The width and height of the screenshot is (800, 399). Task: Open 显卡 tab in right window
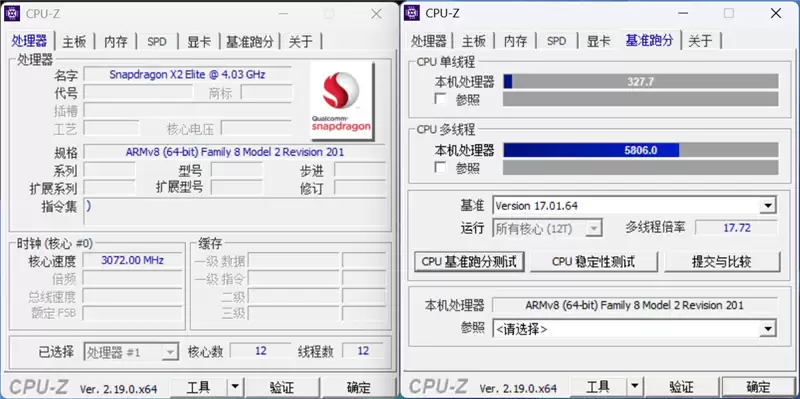coord(598,41)
